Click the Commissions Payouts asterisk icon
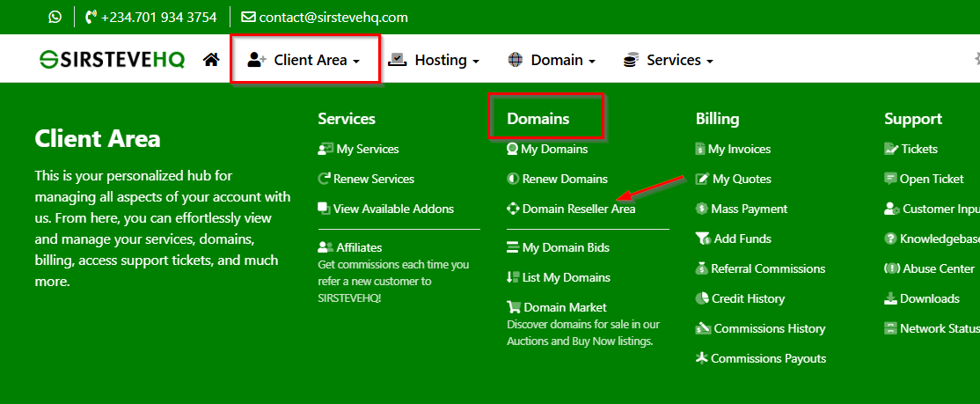 coord(702,358)
